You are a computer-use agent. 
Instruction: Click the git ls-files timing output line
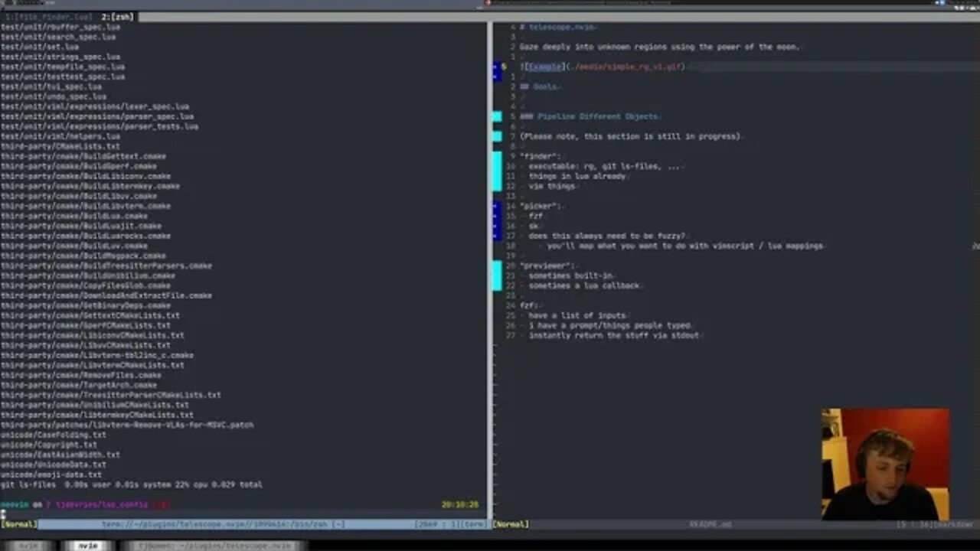pos(132,484)
